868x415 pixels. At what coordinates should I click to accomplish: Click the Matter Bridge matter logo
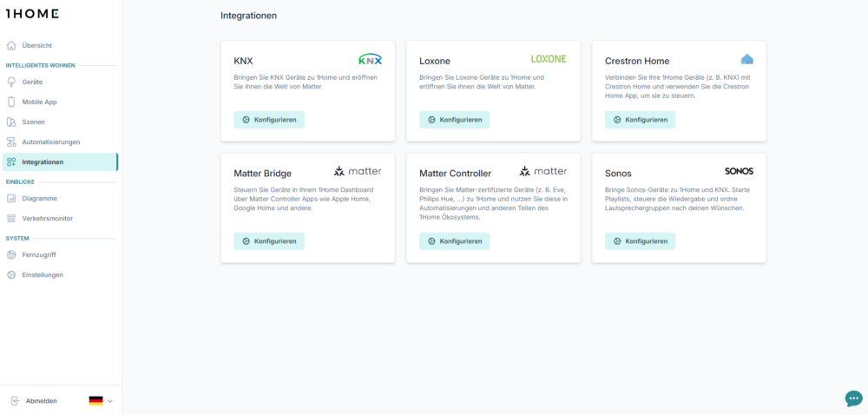pos(358,171)
